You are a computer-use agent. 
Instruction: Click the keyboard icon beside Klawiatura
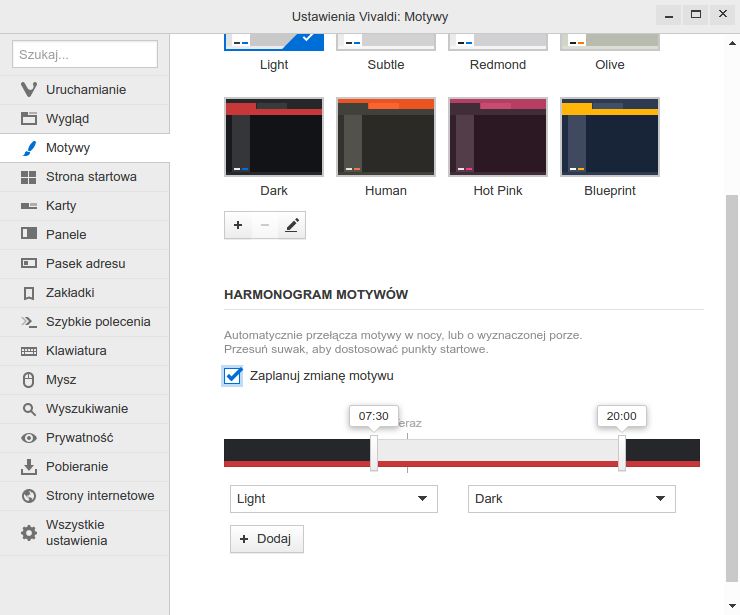(29, 351)
